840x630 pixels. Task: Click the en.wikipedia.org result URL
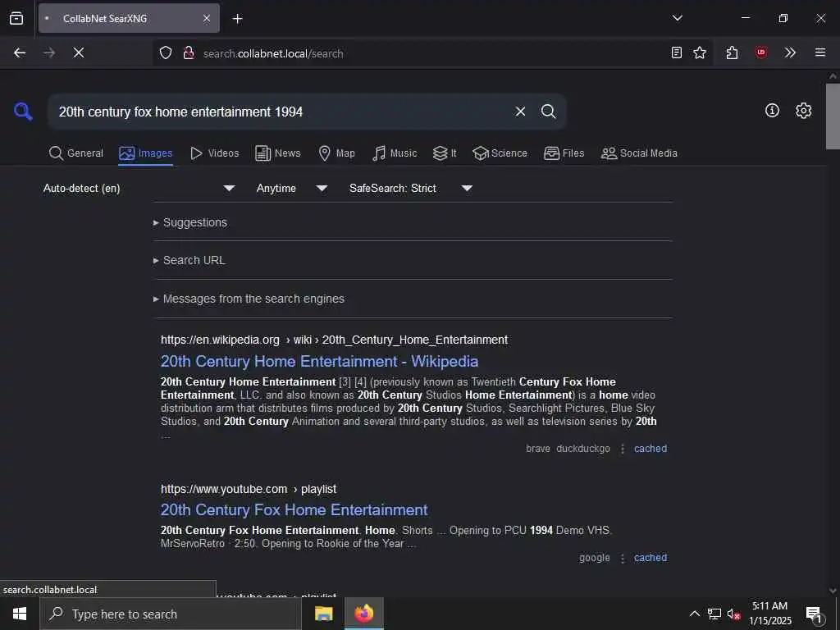[335, 340]
